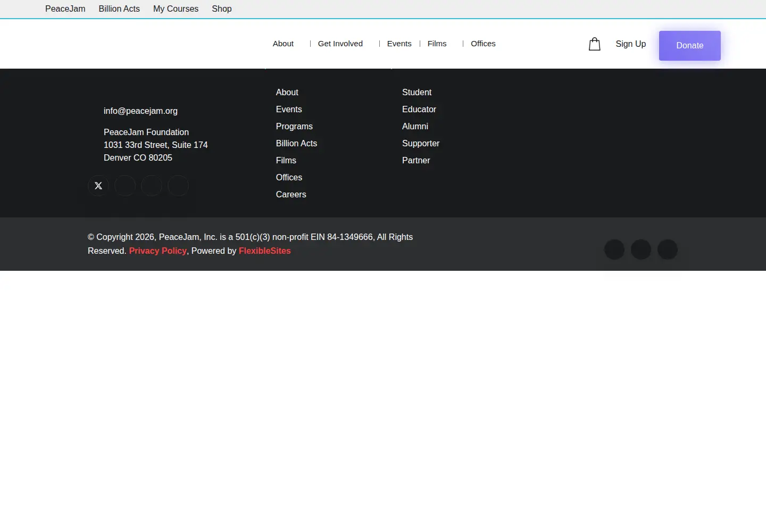Open Events in the header navigation
This screenshot has width=766, height=532.
[x=399, y=44]
